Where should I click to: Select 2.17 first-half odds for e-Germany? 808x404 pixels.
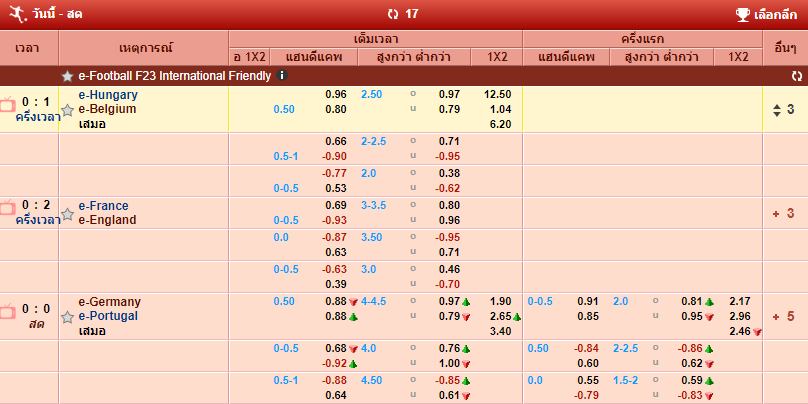(x=740, y=301)
